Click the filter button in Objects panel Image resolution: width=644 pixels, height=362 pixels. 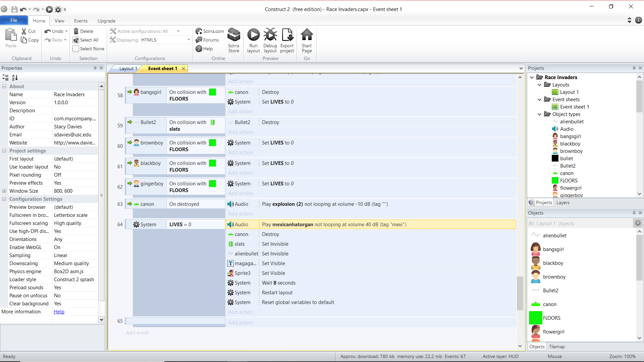click(638, 223)
